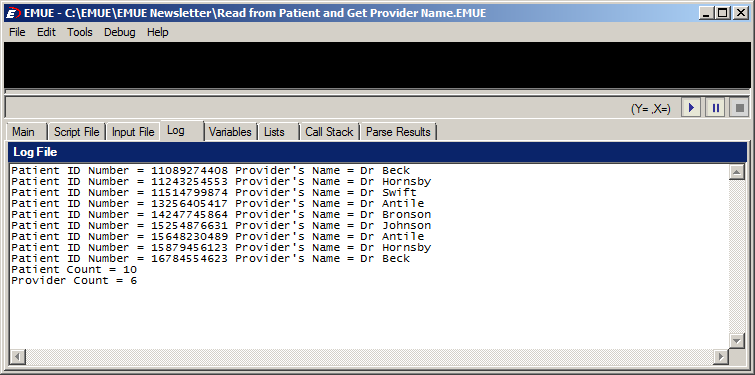Open the Debug menu
Screen dimensions: 755x375
[120, 32]
